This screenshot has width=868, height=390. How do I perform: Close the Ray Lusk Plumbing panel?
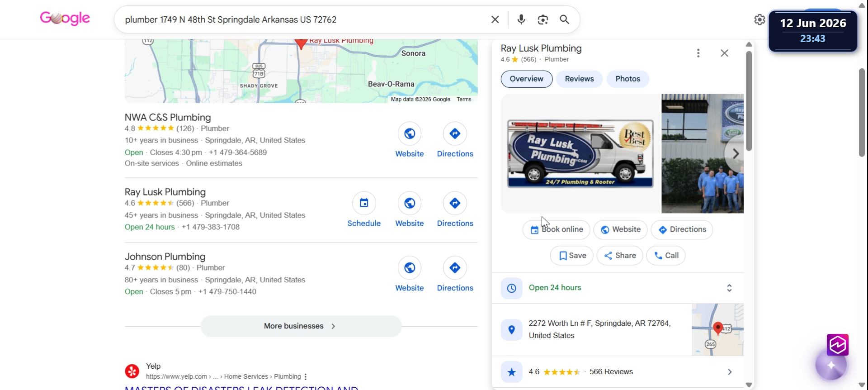point(725,53)
